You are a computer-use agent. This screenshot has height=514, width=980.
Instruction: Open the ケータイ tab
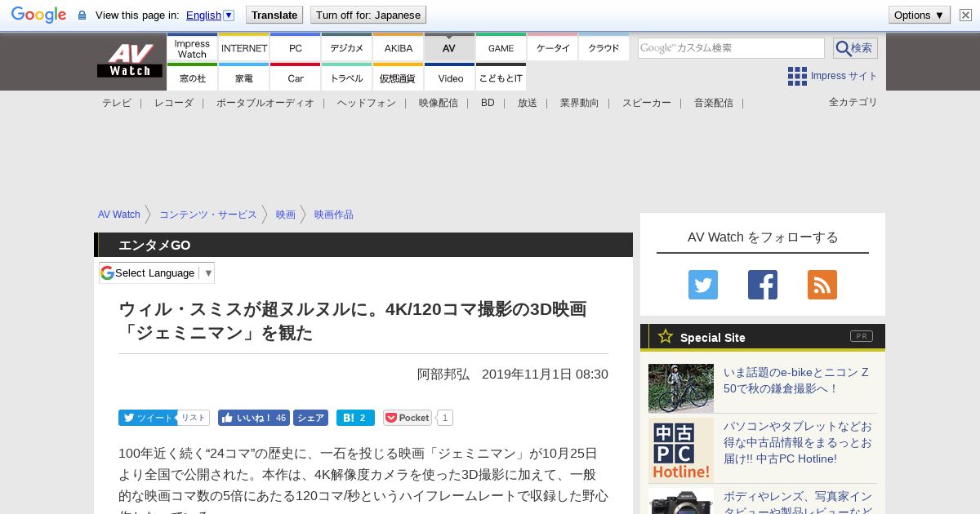tap(552, 48)
